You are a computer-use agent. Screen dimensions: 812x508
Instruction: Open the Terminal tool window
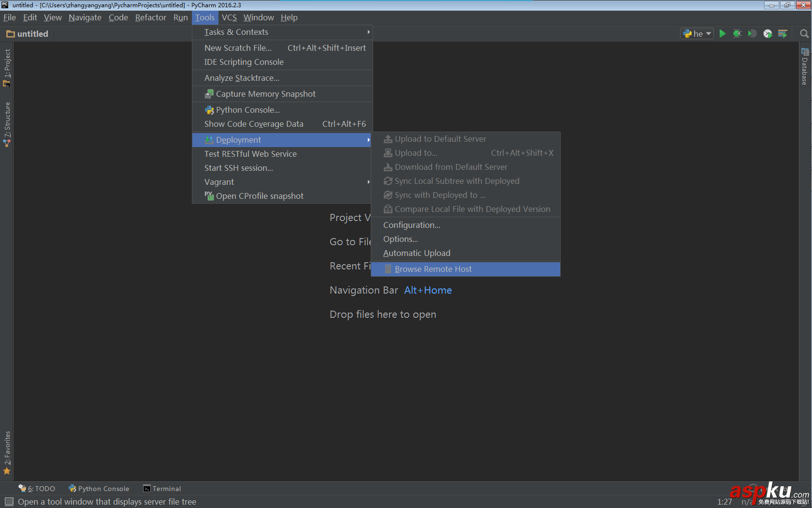(x=162, y=489)
